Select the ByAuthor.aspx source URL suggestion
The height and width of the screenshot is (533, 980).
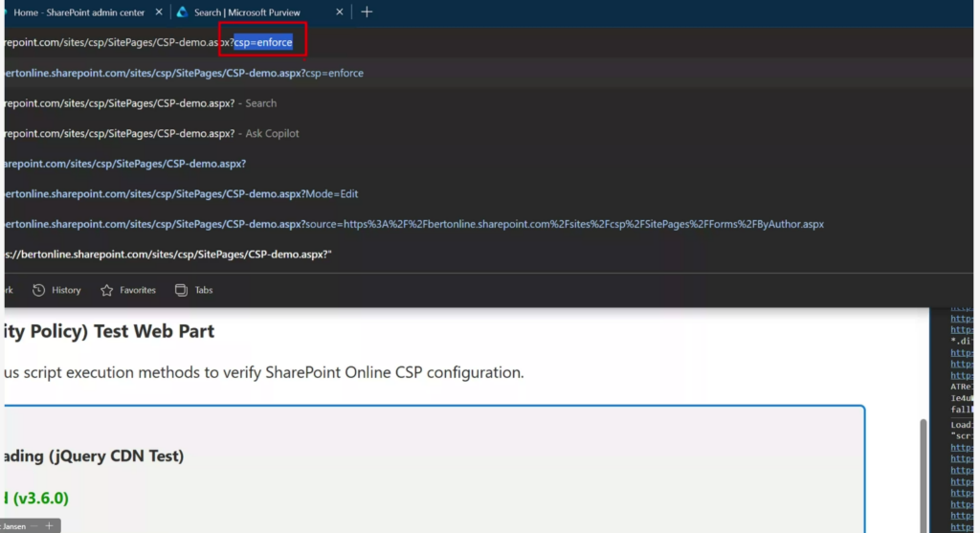(x=412, y=224)
